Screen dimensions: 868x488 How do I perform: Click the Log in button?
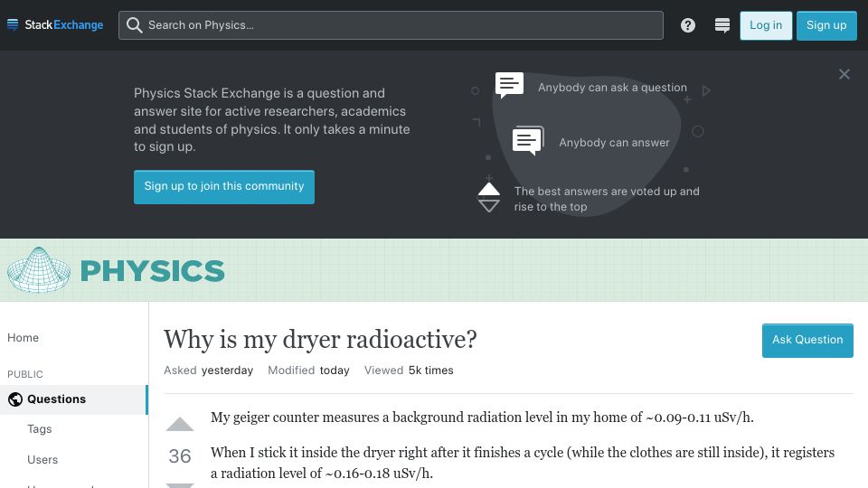[x=766, y=25]
